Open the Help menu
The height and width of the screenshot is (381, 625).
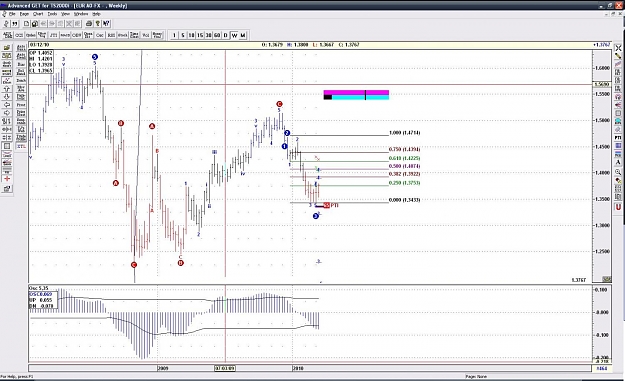96,14
